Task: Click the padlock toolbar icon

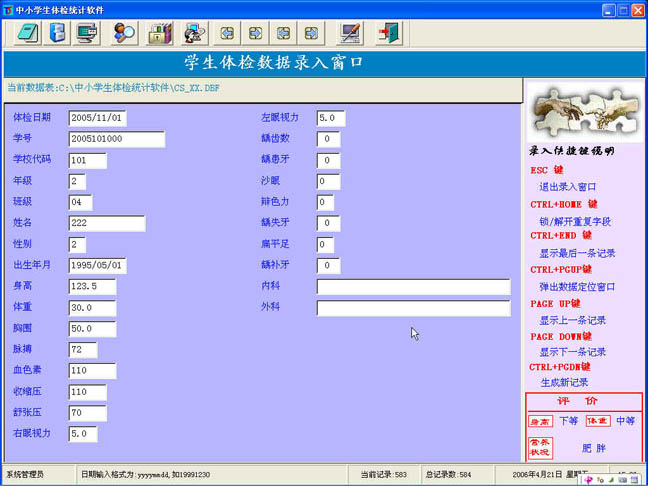Action: click(161, 33)
